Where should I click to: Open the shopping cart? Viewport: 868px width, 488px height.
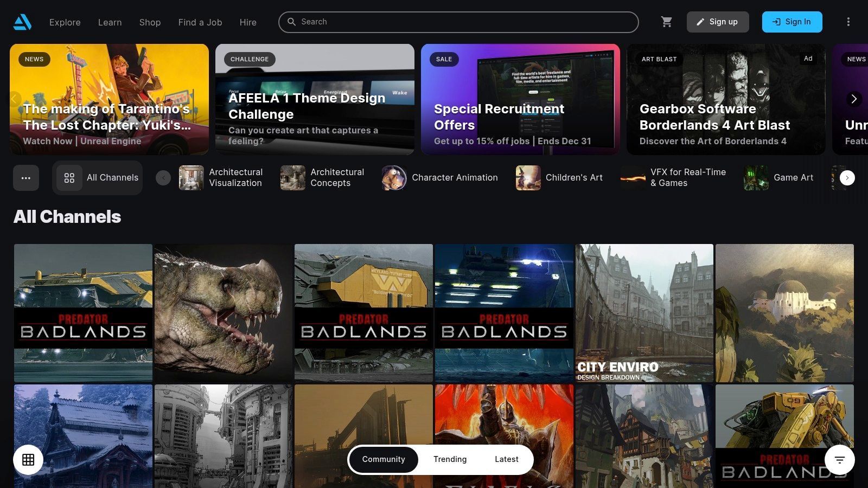point(667,22)
